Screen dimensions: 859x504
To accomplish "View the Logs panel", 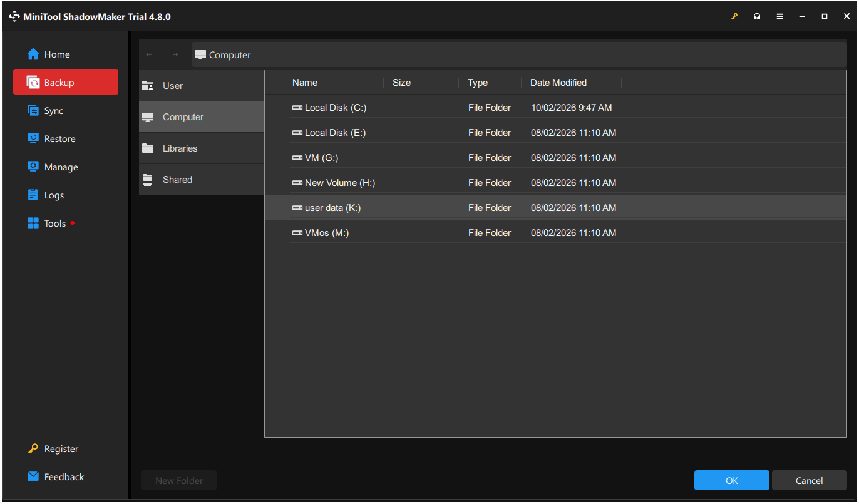I will (55, 195).
